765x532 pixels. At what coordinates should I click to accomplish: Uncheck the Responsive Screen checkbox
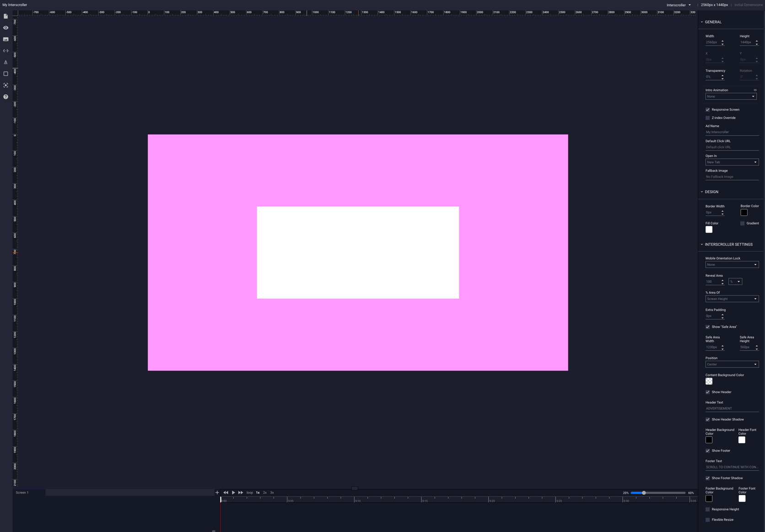tap(707, 109)
